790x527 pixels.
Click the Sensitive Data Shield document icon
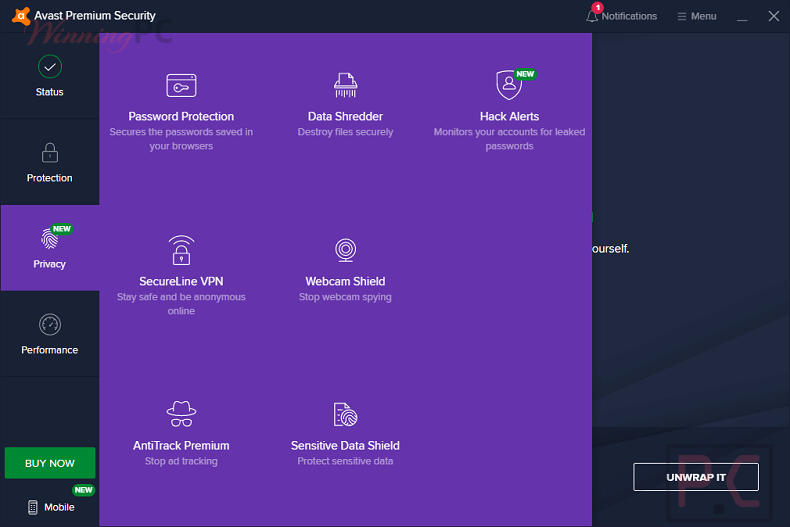tap(346, 415)
